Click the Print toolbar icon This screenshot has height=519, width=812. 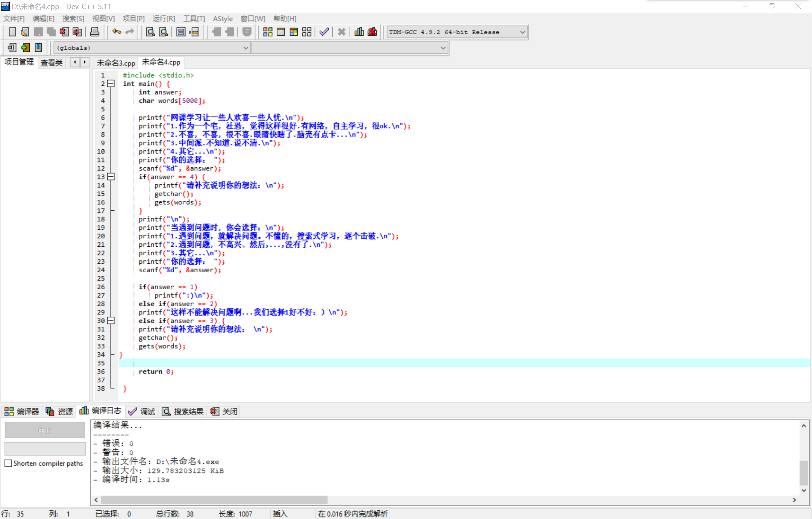[x=95, y=32]
